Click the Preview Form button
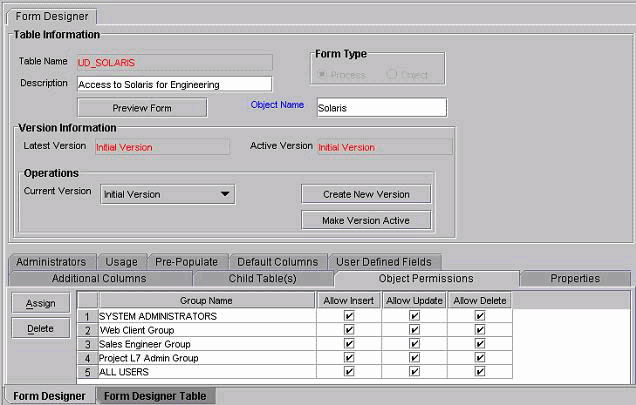This screenshot has width=636, height=405. pos(142,107)
